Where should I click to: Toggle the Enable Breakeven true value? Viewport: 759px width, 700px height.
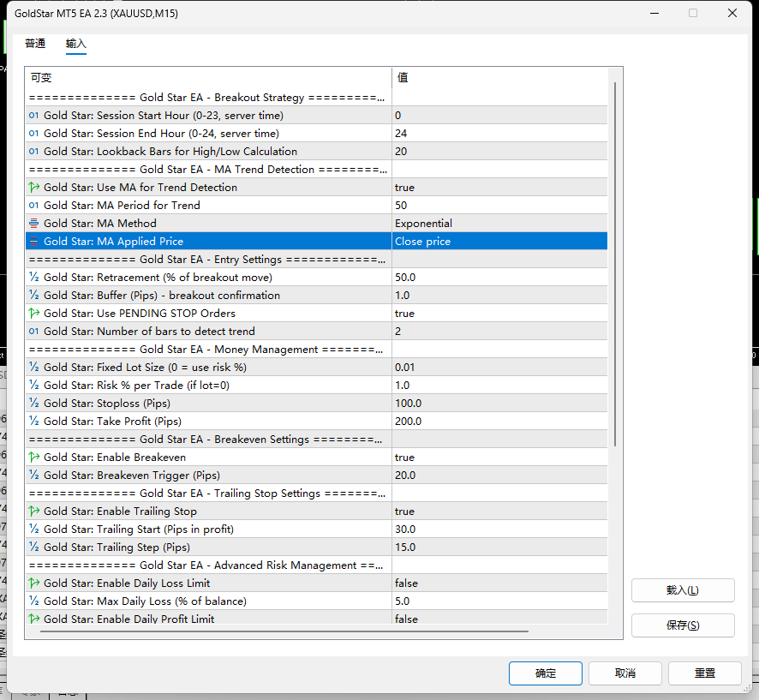point(499,458)
